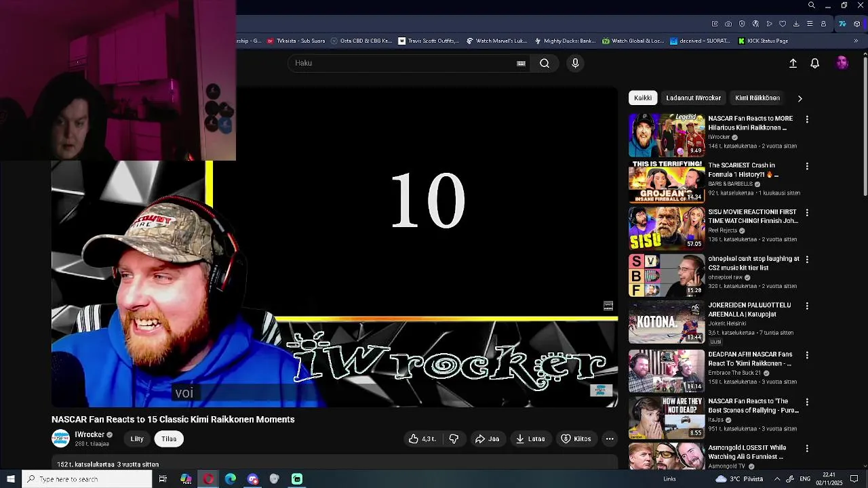Screen dimensions: 868x488
Task: Subscribe with the Tilaa button
Action: tap(169, 439)
